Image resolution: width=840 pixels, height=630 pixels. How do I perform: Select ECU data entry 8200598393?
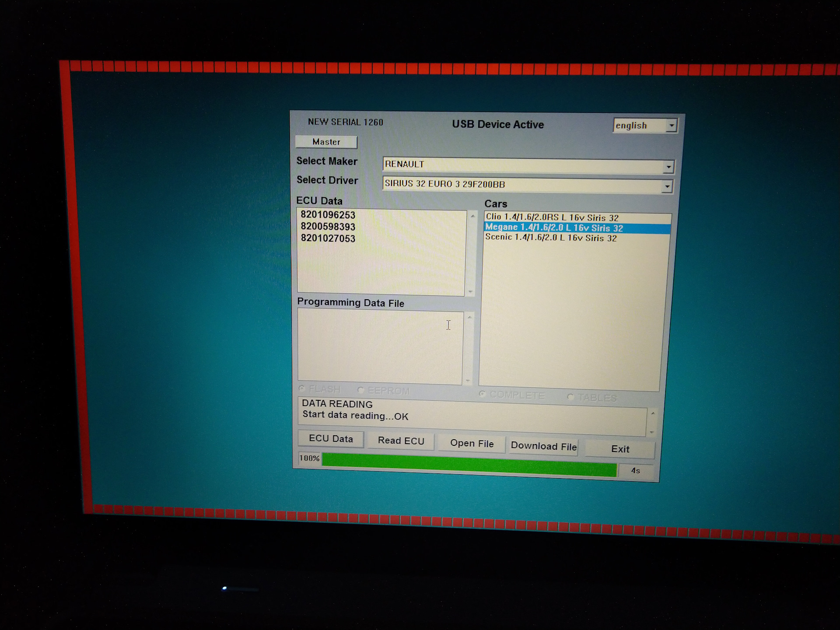click(x=328, y=227)
